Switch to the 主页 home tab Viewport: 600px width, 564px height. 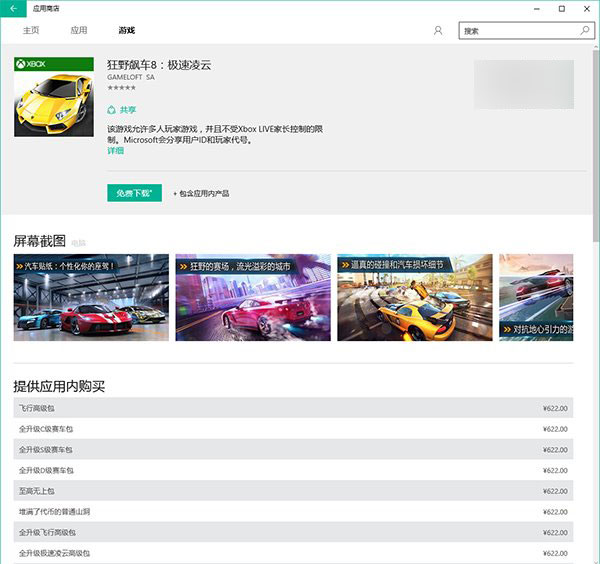[x=31, y=31]
